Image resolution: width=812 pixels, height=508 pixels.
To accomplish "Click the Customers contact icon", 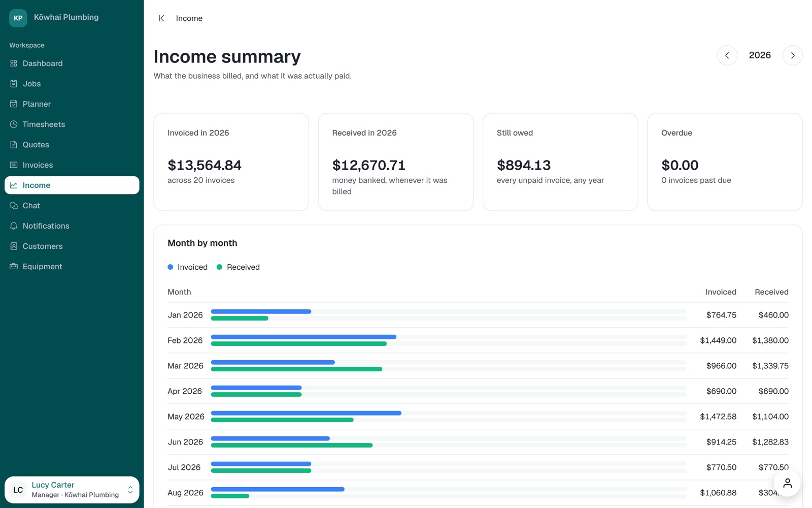I will 14,246.
